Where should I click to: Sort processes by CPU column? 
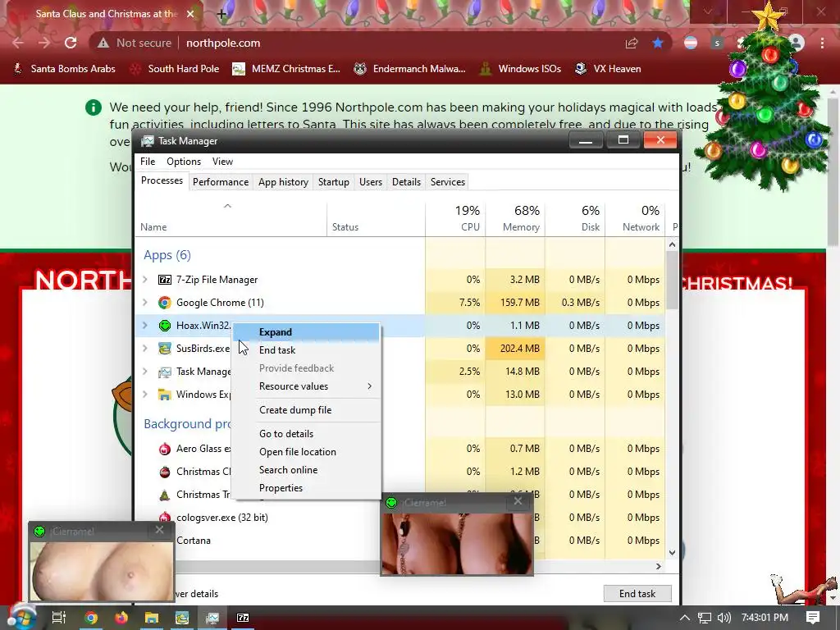coord(456,218)
